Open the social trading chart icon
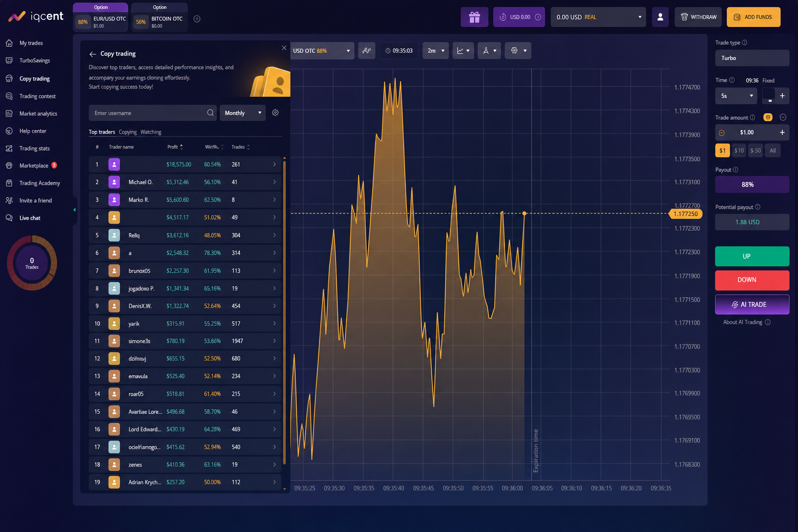 (x=367, y=50)
